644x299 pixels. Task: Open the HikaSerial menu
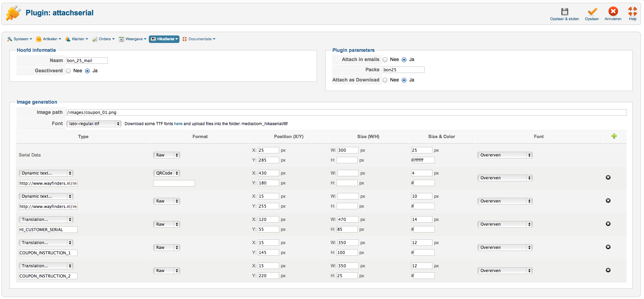164,39
